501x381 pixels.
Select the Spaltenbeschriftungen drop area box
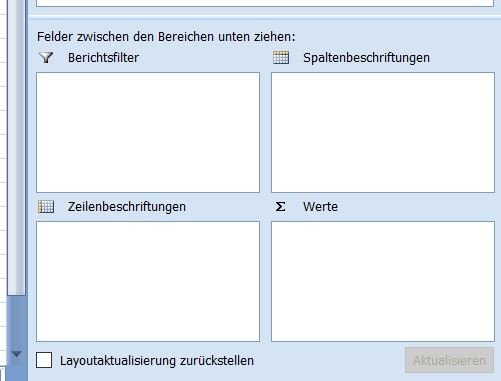coord(383,132)
